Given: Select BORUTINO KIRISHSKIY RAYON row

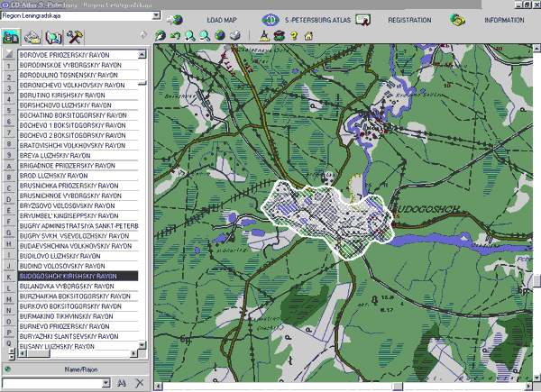Looking at the screenshot, I should pyautogui.click(x=78, y=96).
